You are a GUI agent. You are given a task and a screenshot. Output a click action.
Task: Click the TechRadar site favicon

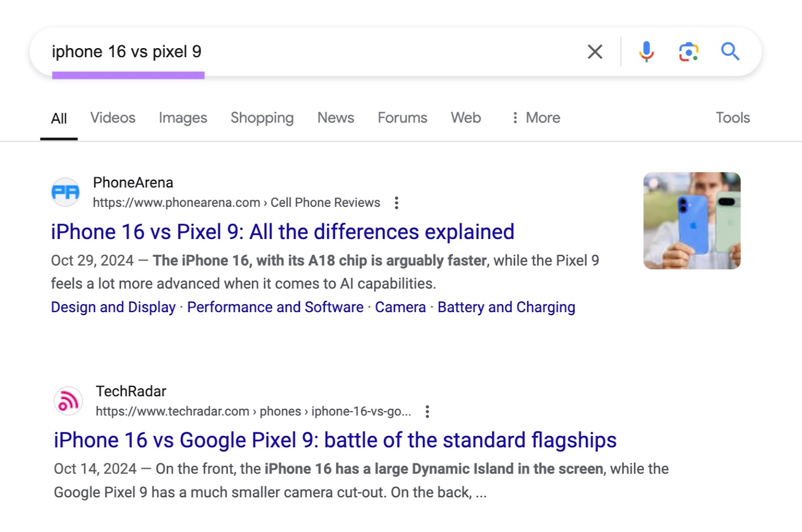(x=68, y=401)
